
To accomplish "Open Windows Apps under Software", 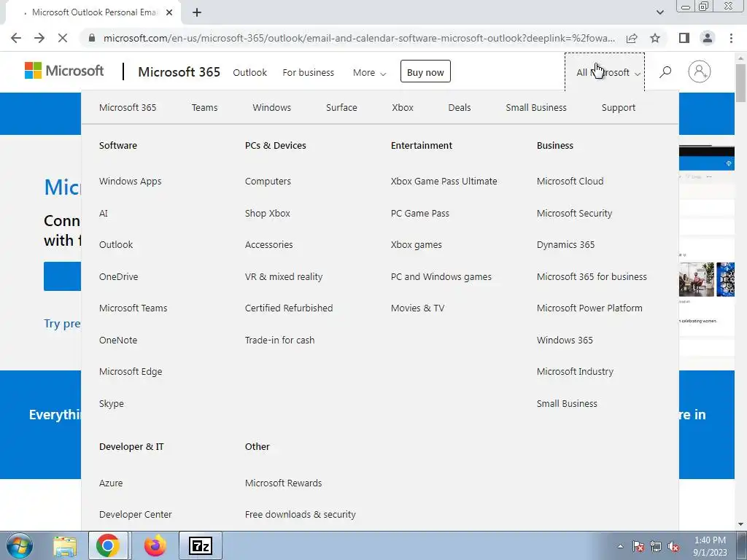I will tap(130, 182).
